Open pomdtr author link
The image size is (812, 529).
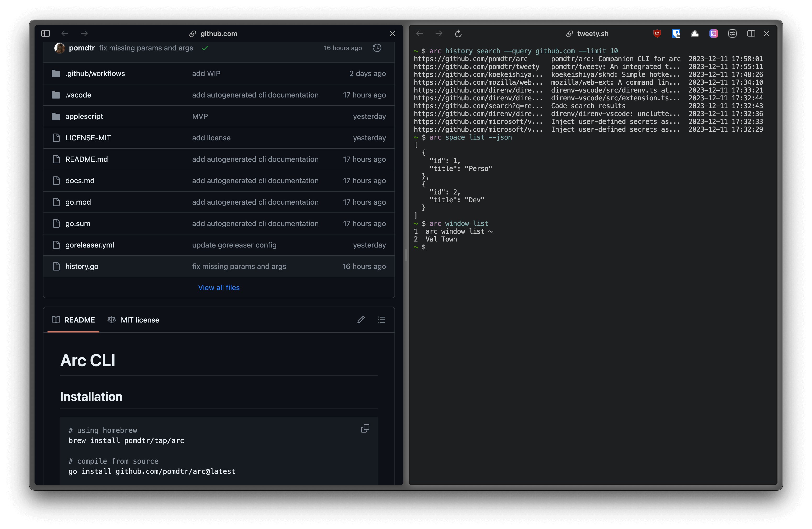click(82, 48)
